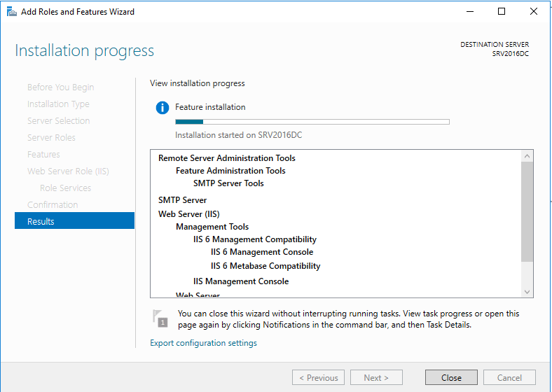
Task: Click the Cancel button
Action: (509, 377)
